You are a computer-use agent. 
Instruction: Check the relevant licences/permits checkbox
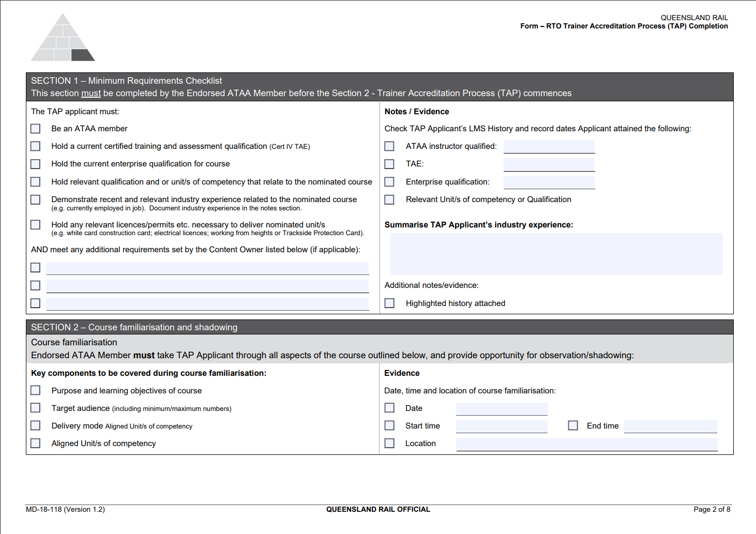point(35,225)
